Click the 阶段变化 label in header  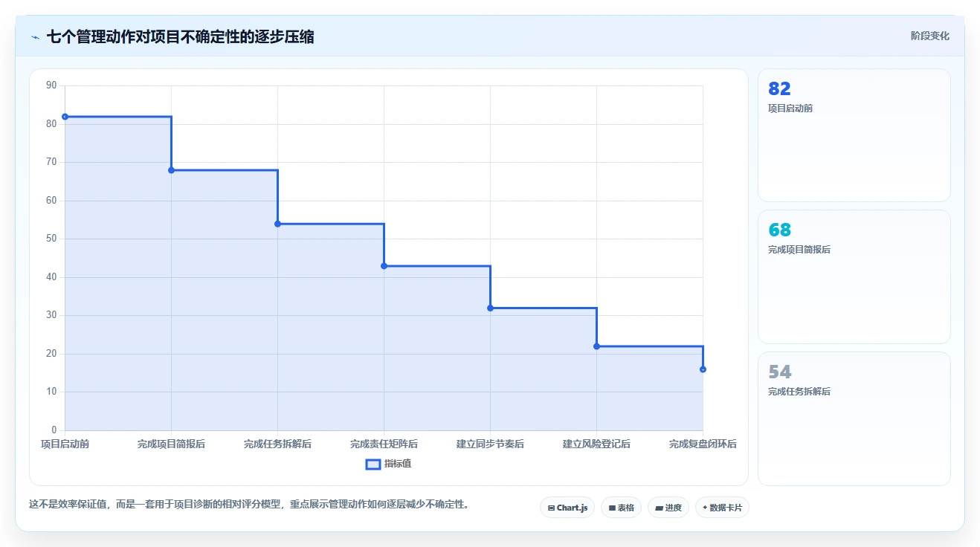click(929, 36)
